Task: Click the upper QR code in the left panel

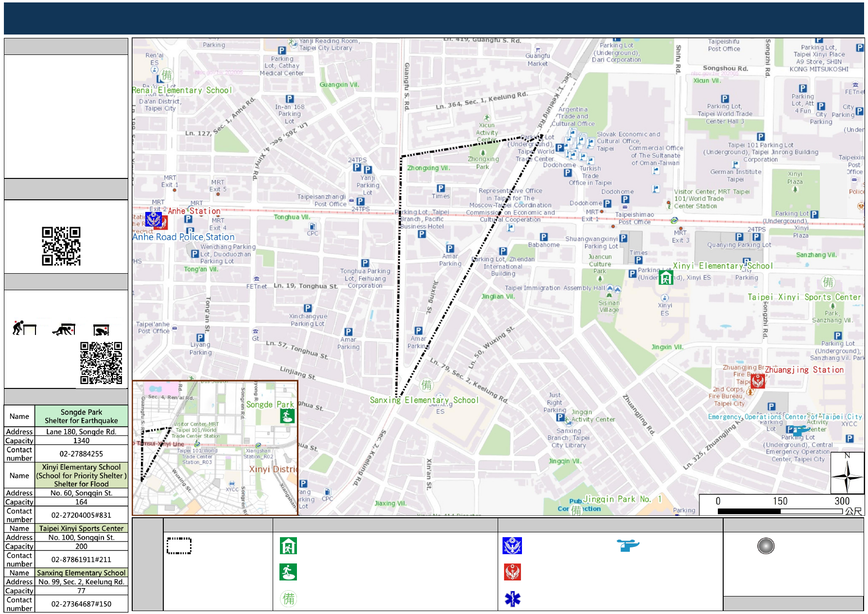Action: [x=61, y=246]
